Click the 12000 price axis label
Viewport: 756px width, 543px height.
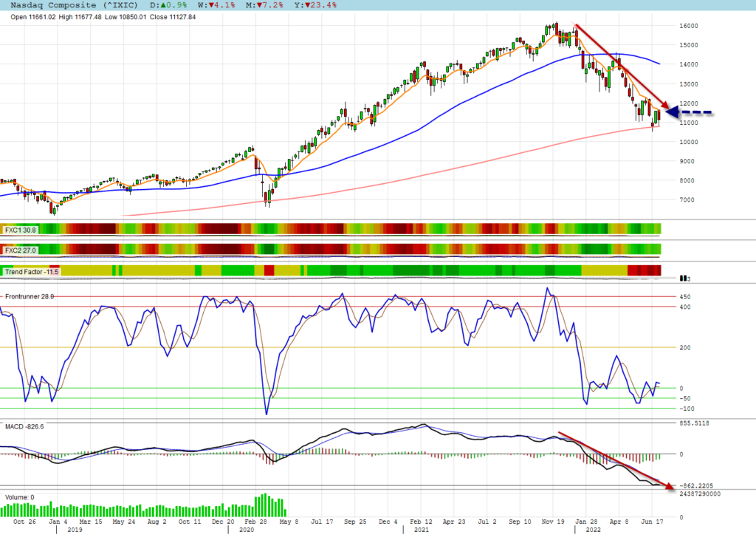[x=689, y=103]
